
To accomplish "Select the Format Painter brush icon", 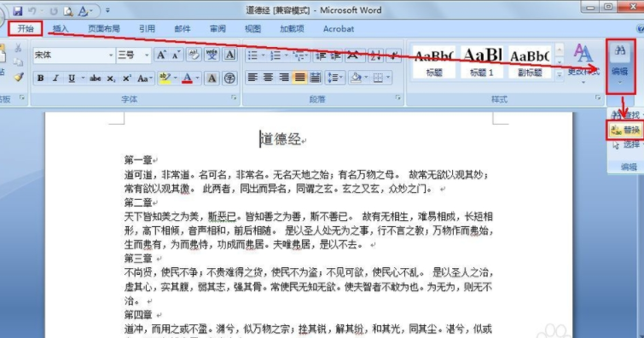I will pos(19,77).
